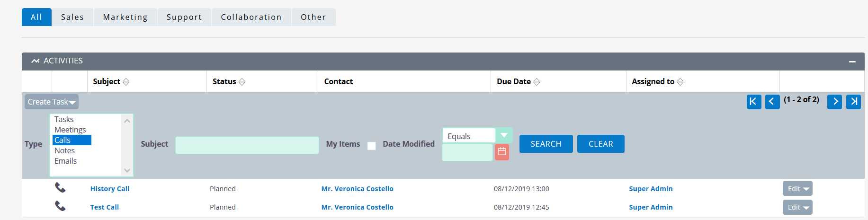Open Edit dropdown for History Call
Image resolution: width=868 pixels, height=220 pixels.
click(x=797, y=188)
